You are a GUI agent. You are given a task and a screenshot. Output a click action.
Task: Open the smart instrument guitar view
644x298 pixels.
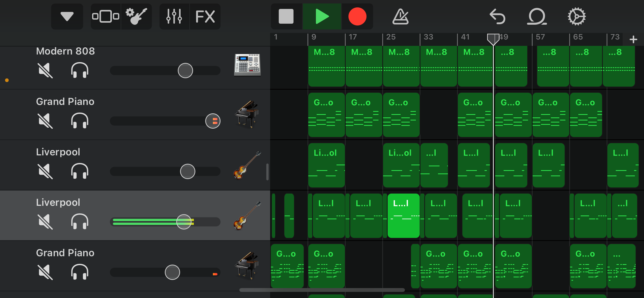point(137,17)
